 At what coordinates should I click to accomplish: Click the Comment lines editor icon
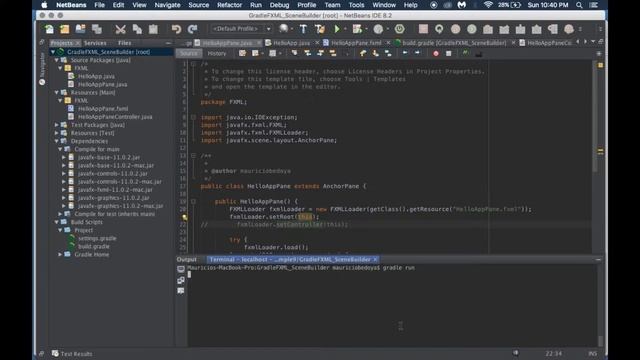[465, 53]
